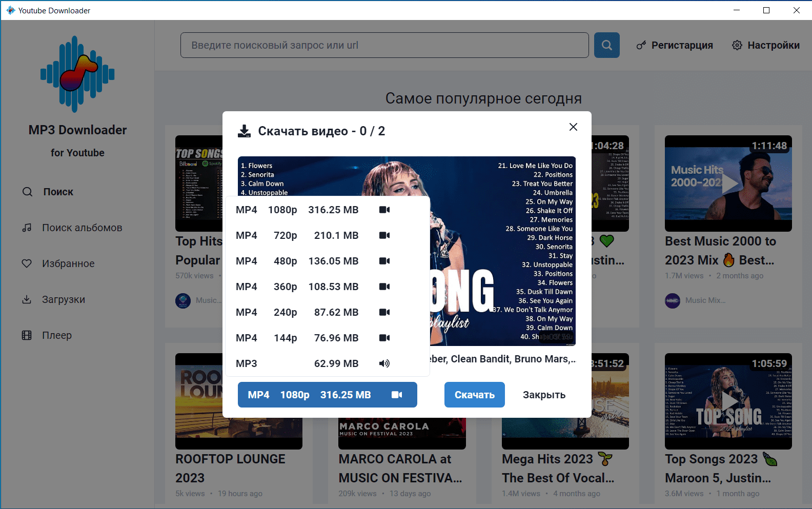
Task: Click the magnifier icon beside Поиск
Action: point(27,192)
